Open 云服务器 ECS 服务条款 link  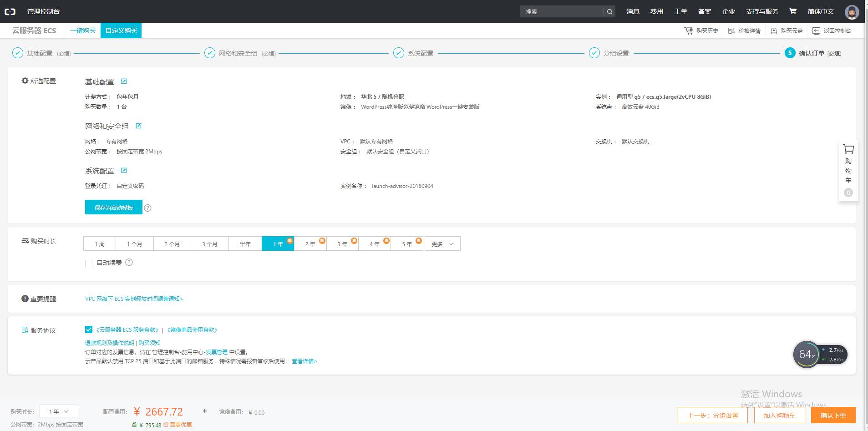(127, 330)
